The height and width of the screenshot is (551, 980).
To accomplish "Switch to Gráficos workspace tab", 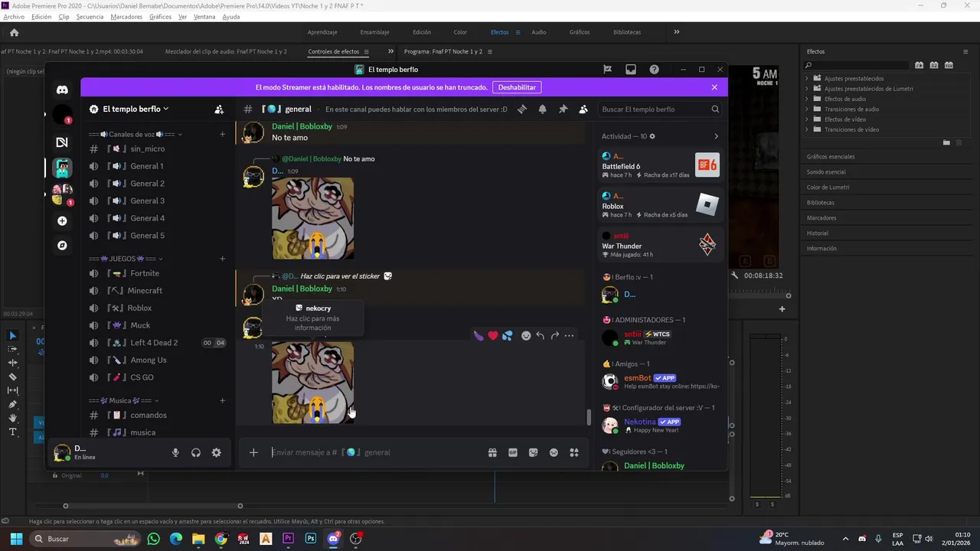I will [580, 32].
